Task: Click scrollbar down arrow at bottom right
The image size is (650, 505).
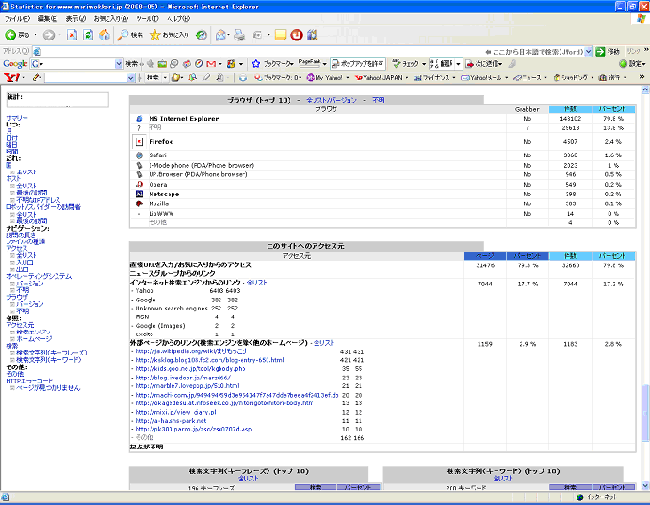Action: pos(645,486)
